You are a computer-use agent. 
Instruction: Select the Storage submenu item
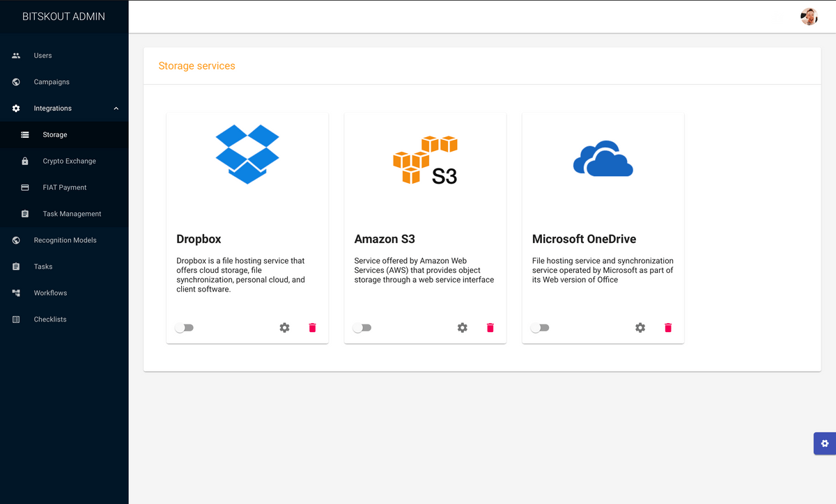[x=64, y=135]
